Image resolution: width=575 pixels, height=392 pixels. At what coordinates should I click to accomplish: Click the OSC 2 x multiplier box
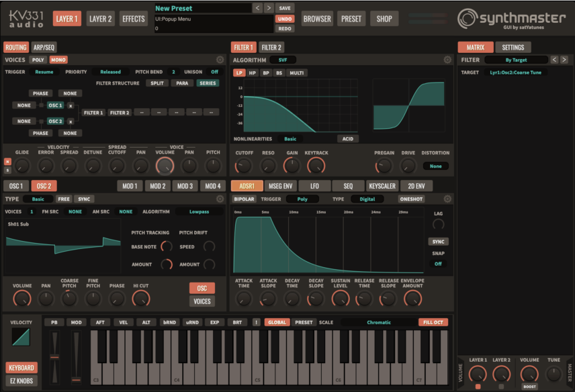pos(71,121)
